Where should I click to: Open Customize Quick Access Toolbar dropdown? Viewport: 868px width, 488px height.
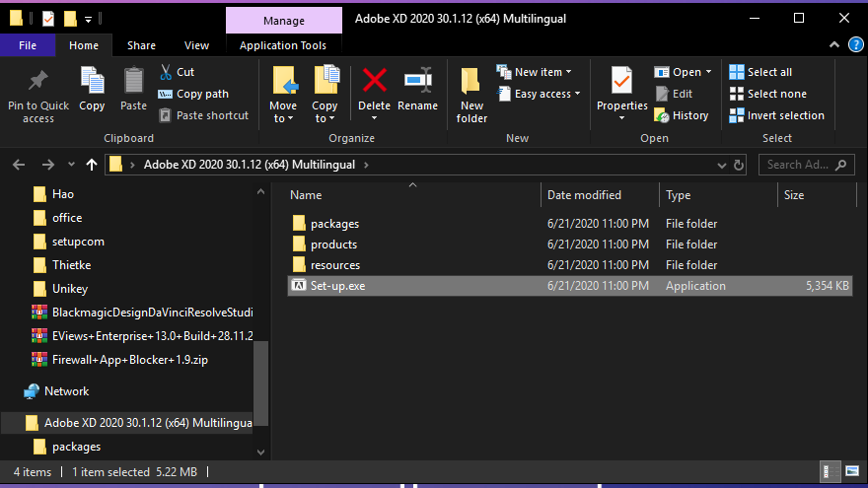click(88, 20)
